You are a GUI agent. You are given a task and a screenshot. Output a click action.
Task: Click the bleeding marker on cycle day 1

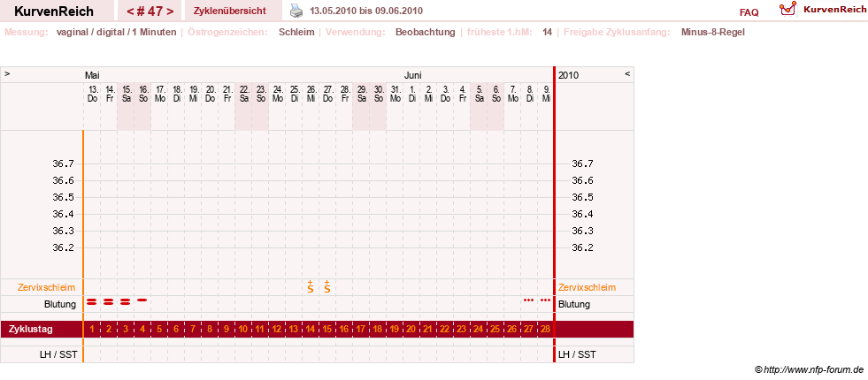pyautogui.click(x=92, y=301)
